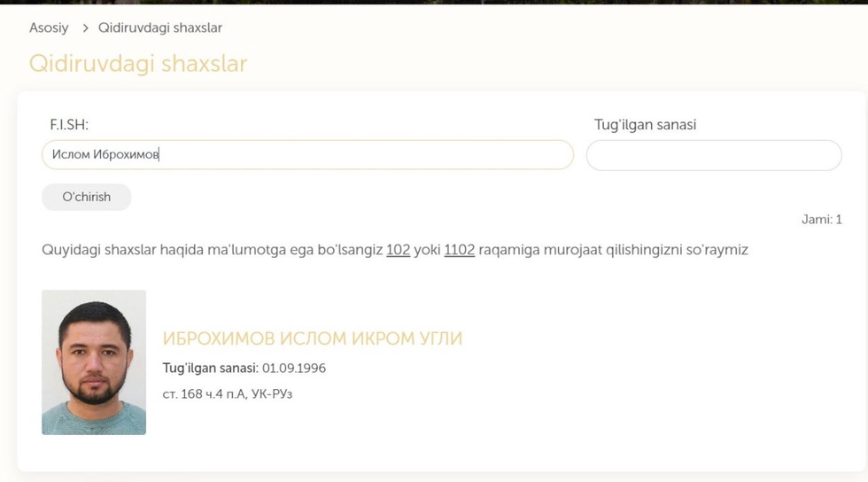Open the wanted person's photo thumbnail
This screenshot has width=868, height=482.
(x=94, y=361)
